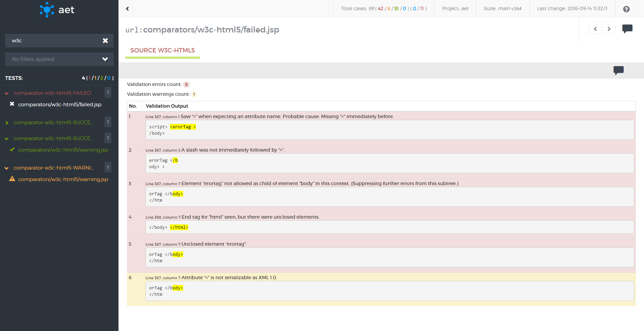Go to next case using right arrow button
Screen dimensions: 644x331
pos(609,29)
